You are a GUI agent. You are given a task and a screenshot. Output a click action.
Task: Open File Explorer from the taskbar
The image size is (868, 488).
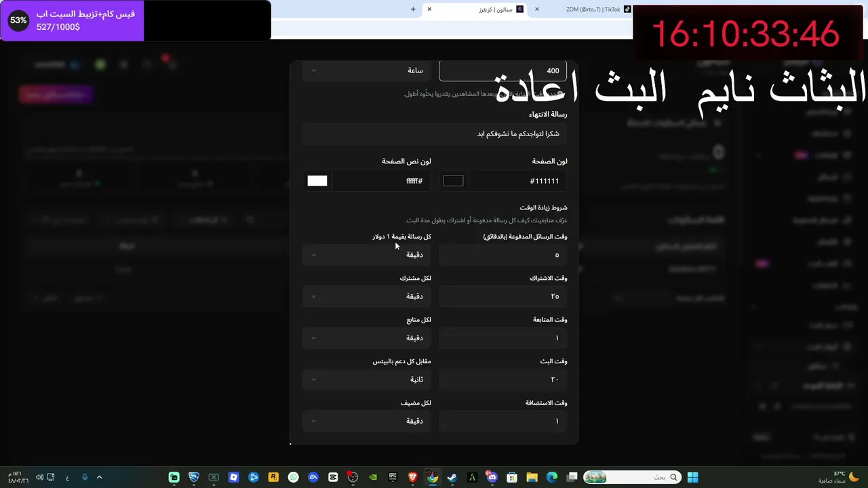[532, 477]
